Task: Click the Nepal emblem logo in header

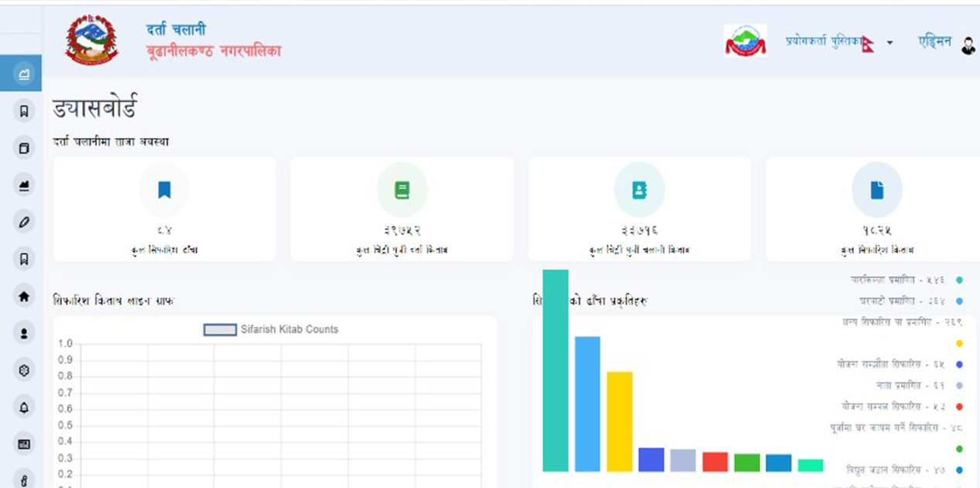Action: click(91, 39)
